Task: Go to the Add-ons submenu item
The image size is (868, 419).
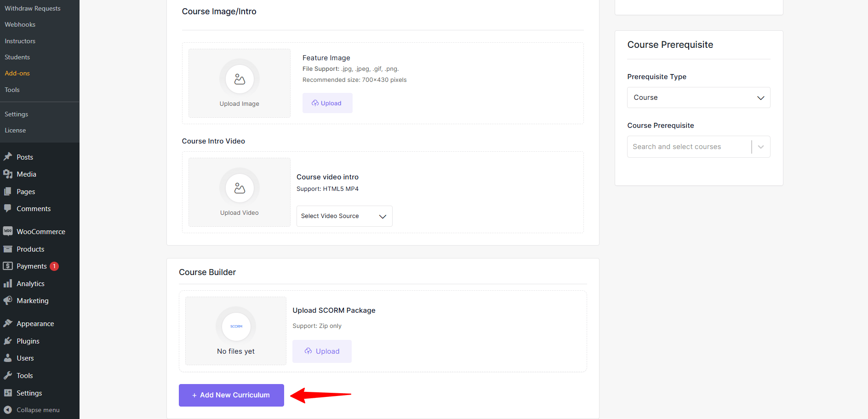Action: 17,73
